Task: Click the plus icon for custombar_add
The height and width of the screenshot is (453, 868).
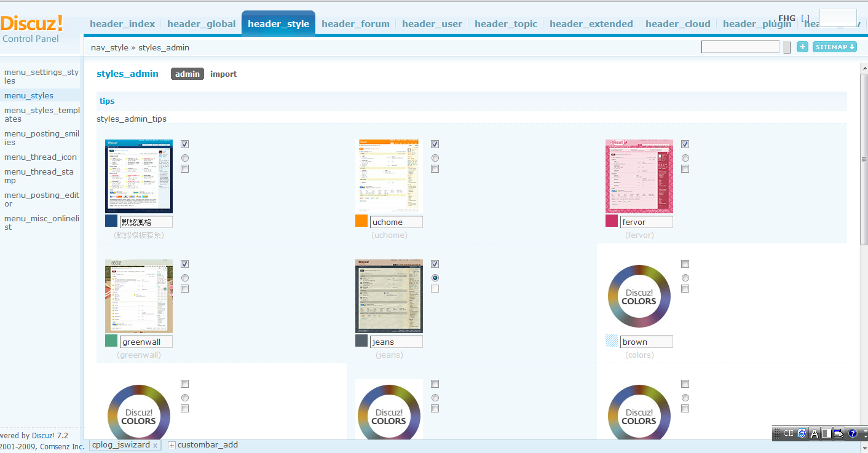Action: pos(172,445)
